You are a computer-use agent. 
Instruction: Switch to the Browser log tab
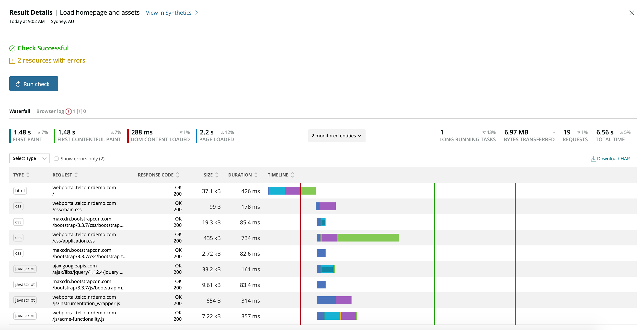point(50,111)
